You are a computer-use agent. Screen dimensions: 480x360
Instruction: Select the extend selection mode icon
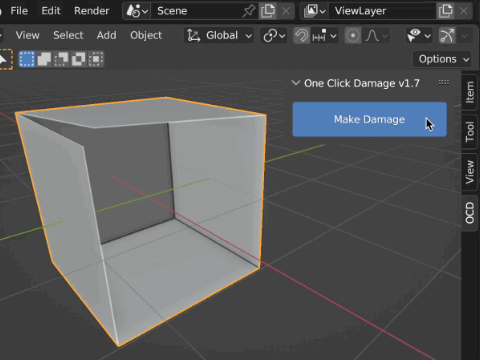(44, 59)
